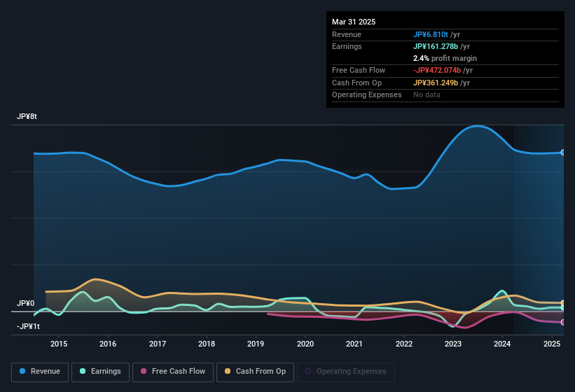Enable the Operating Expenses series
This screenshot has height=392, width=575.
(x=346, y=372)
